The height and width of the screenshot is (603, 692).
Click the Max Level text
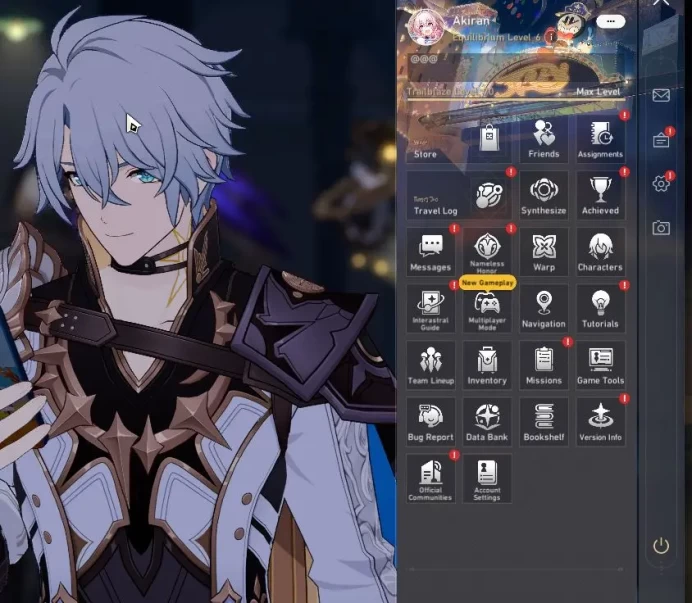click(598, 92)
